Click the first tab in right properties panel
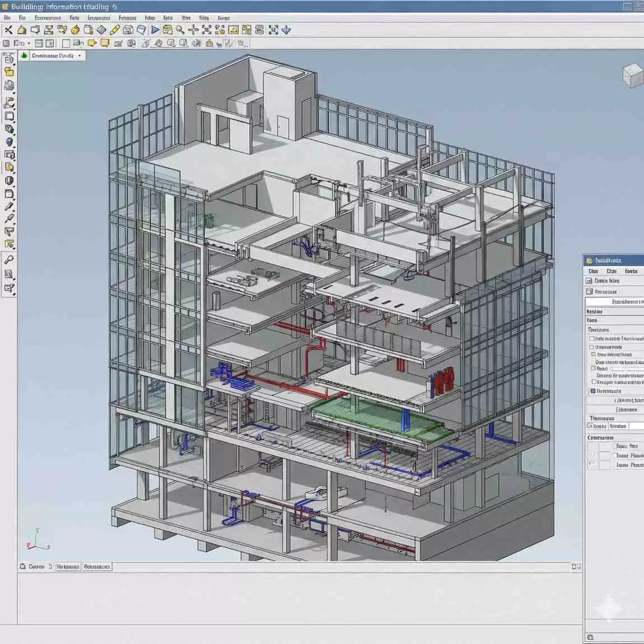The height and width of the screenshot is (644, 644). [x=592, y=271]
